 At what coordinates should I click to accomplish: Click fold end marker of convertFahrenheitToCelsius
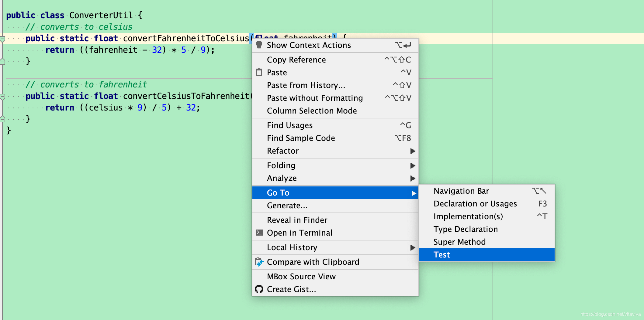[2, 61]
